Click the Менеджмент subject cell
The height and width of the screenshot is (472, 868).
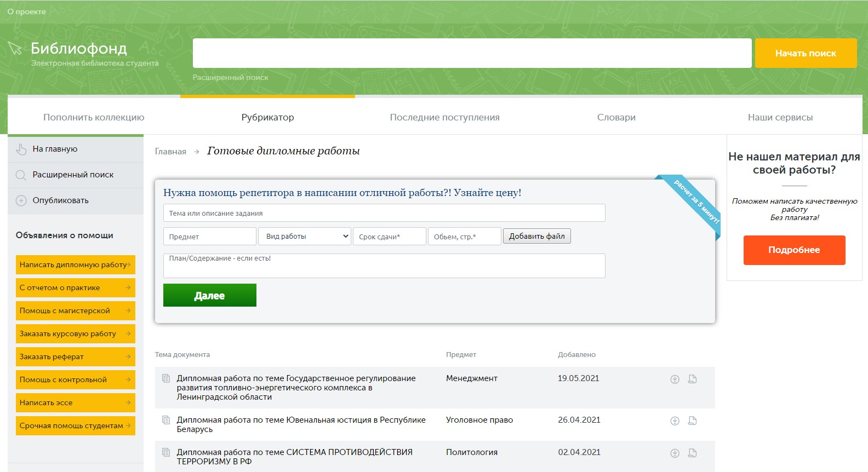(x=472, y=378)
